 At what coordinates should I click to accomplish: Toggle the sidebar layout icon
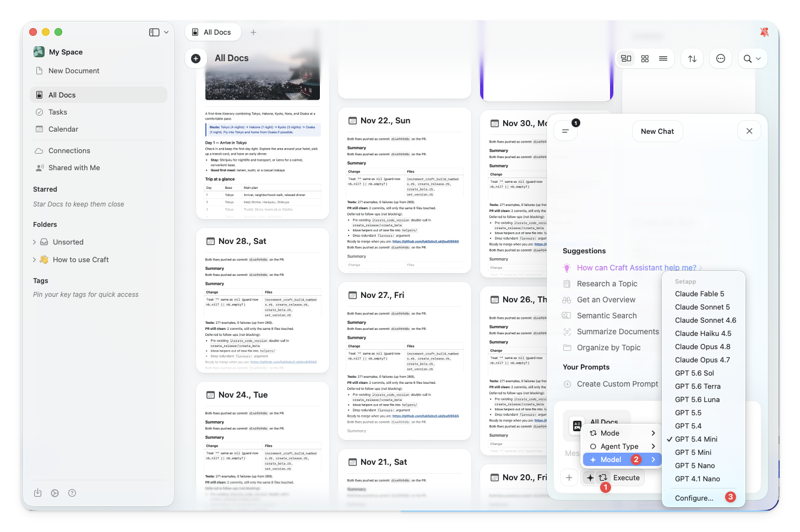[154, 32]
